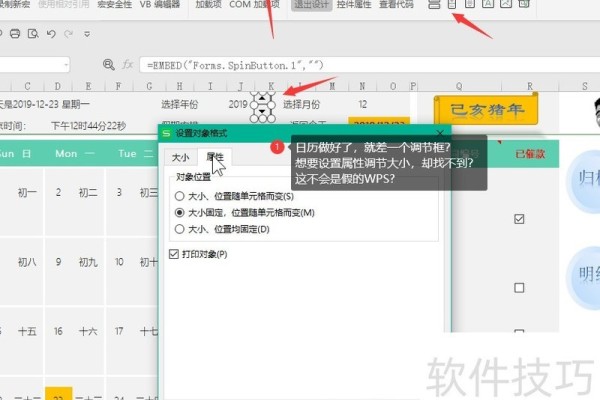Tick the empty checkbox under 已催款 column
Viewport: 600px width, 400px height.
pyautogui.click(x=519, y=288)
